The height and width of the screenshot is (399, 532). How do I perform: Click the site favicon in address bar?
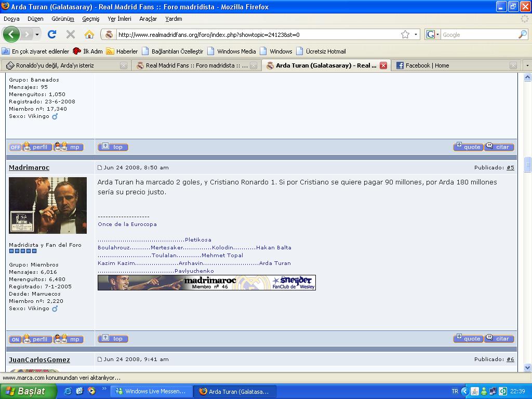click(109, 35)
